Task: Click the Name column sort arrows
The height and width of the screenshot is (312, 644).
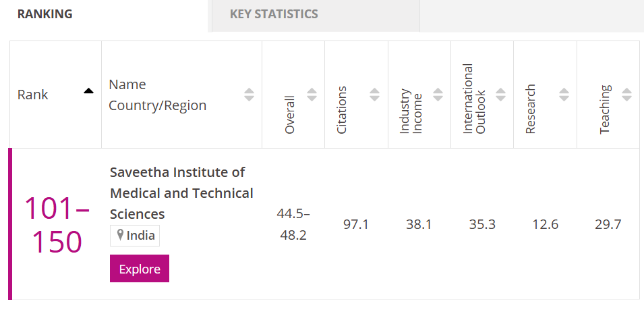Action: 249,95
